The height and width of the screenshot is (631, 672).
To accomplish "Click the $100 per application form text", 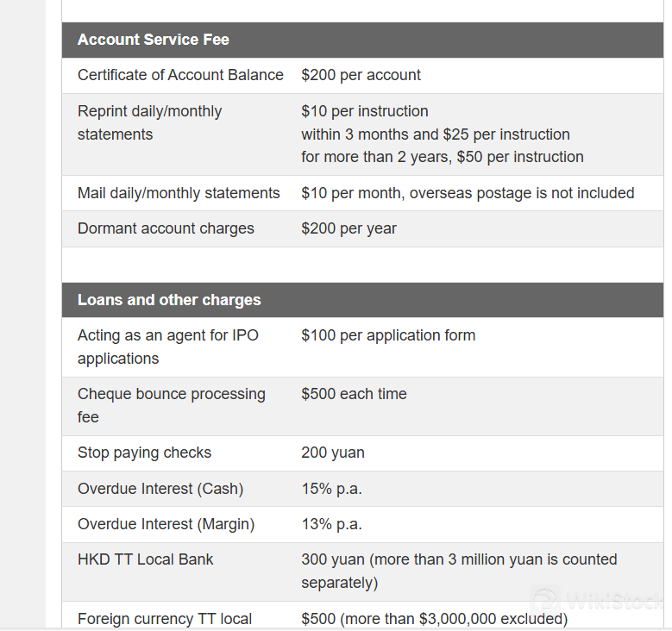I will click(x=388, y=335).
